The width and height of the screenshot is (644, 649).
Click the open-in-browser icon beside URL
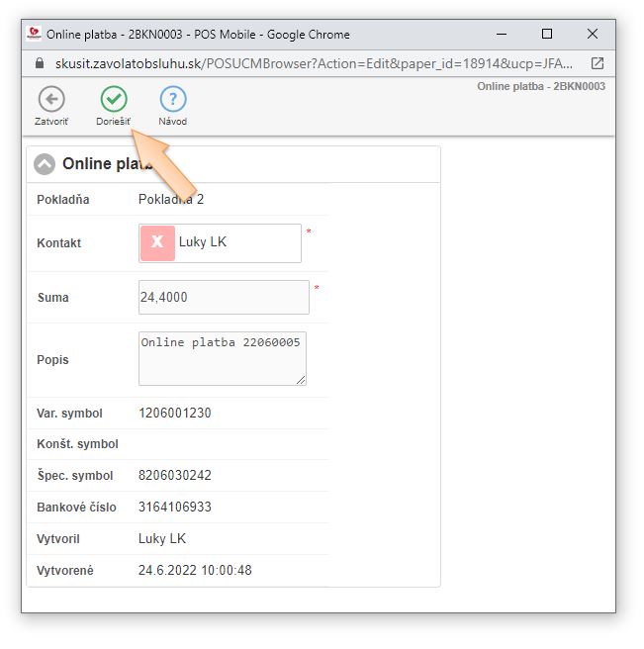pyautogui.click(x=597, y=62)
